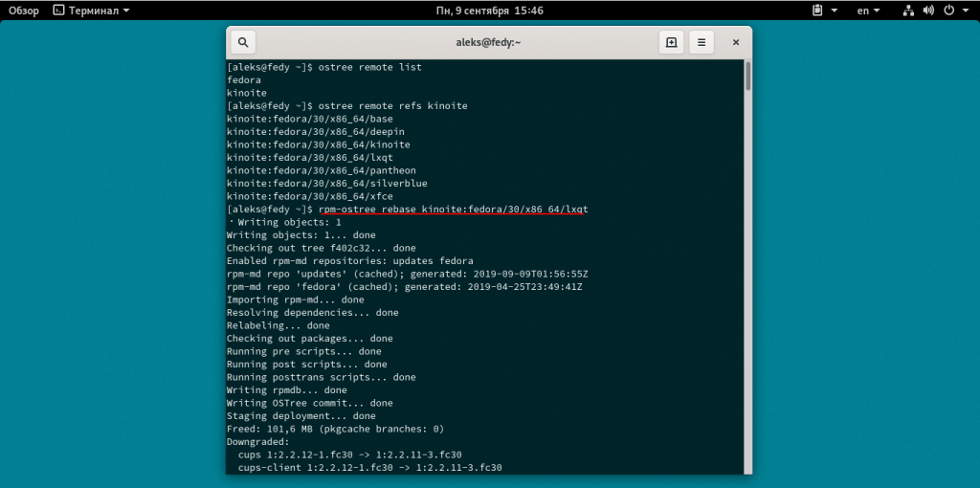
Task: Click the power icon in top bar
Action: pos(949,11)
